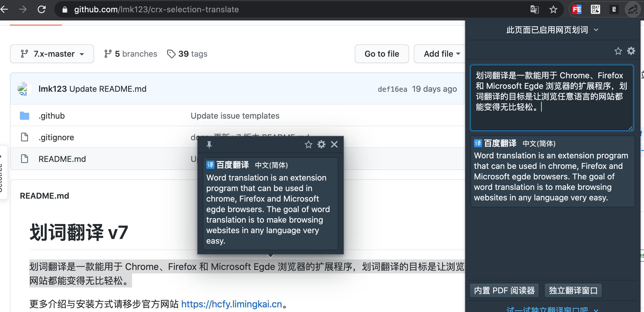Open the .github folder
Image resolution: width=644 pixels, height=312 pixels.
tap(51, 116)
